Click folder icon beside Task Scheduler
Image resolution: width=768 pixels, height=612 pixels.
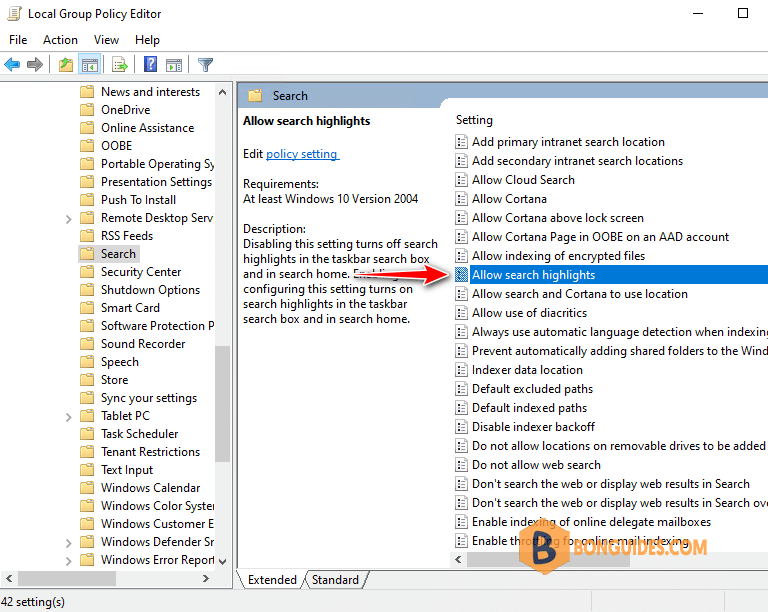[87, 434]
